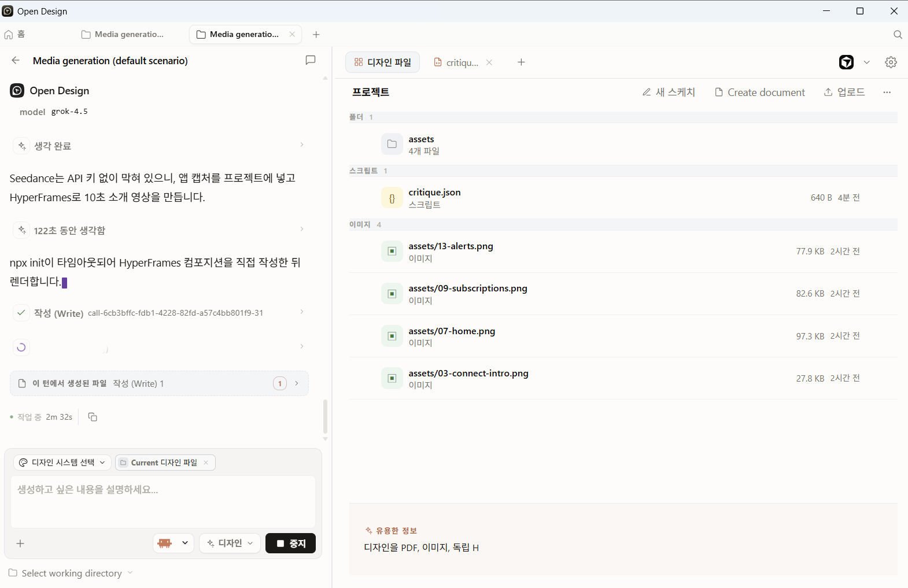The height and width of the screenshot is (588, 908).
Task: Click the black agent logo icon
Action: tap(847, 62)
